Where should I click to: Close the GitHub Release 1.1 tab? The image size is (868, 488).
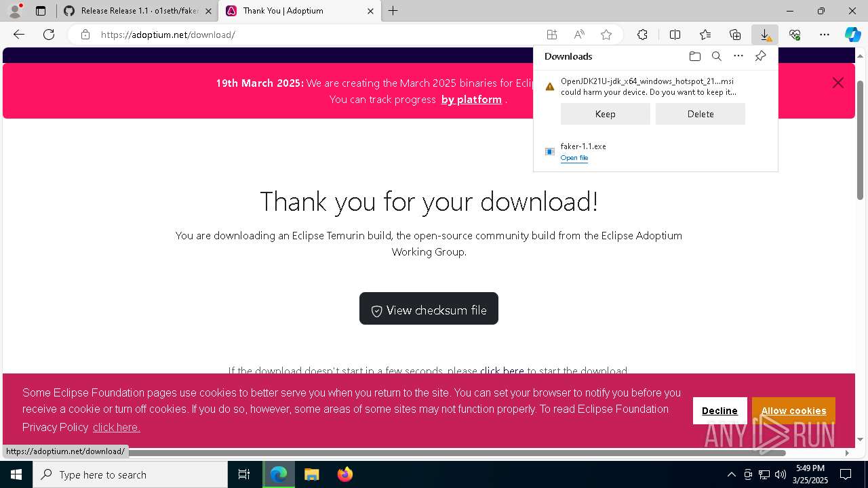pyautogui.click(x=208, y=11)
